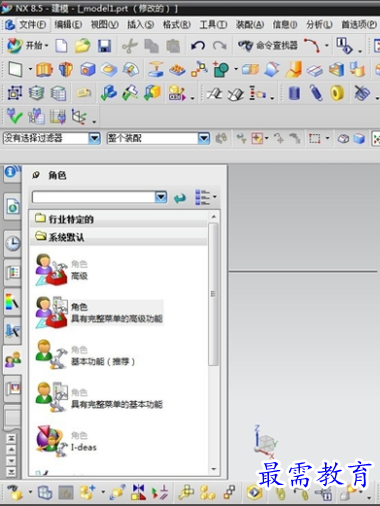The image size is (380, 506).
Task: Click the orange pattern feature grid icon
Action: pyautogui.click(x=177, y=70)
